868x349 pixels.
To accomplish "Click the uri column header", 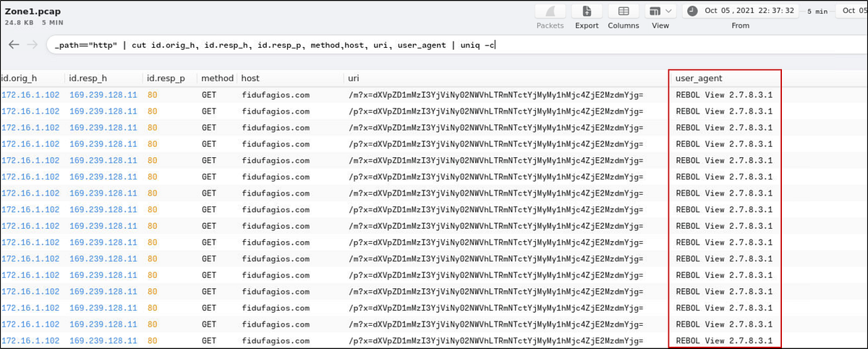I will coord(354,77).
